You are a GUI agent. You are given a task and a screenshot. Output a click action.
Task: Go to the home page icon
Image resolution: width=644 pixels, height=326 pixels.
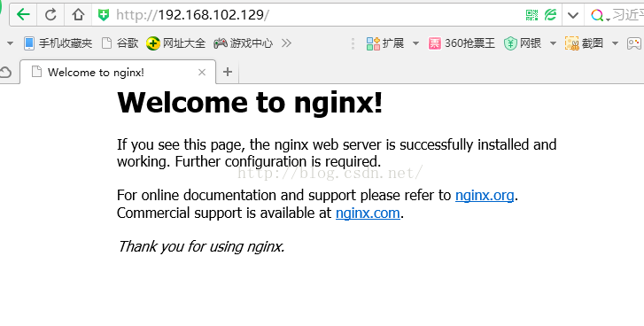point(78,15)
